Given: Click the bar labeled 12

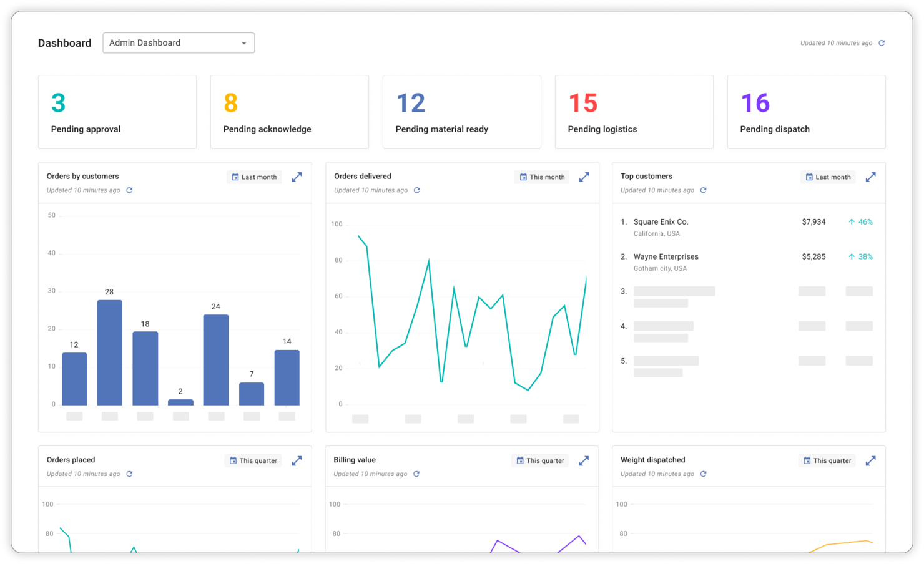Looking at the screenshot, I should pyautogui.click(x=74, y=379).
